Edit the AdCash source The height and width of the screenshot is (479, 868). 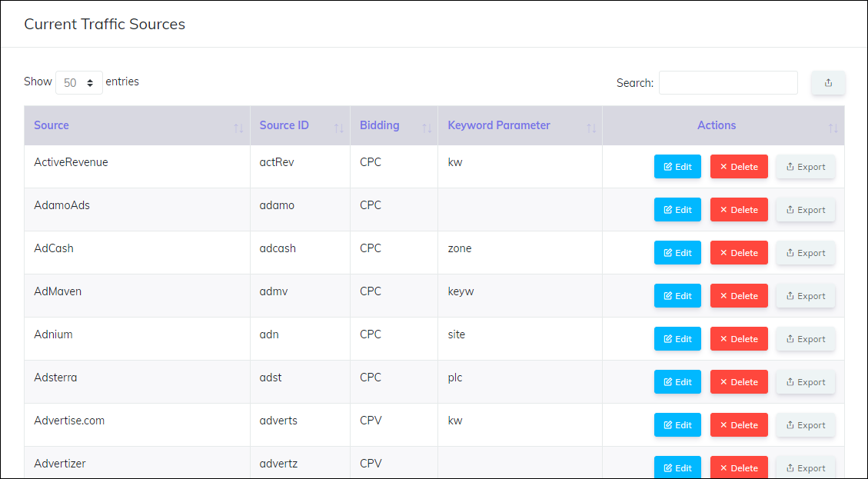677,252
